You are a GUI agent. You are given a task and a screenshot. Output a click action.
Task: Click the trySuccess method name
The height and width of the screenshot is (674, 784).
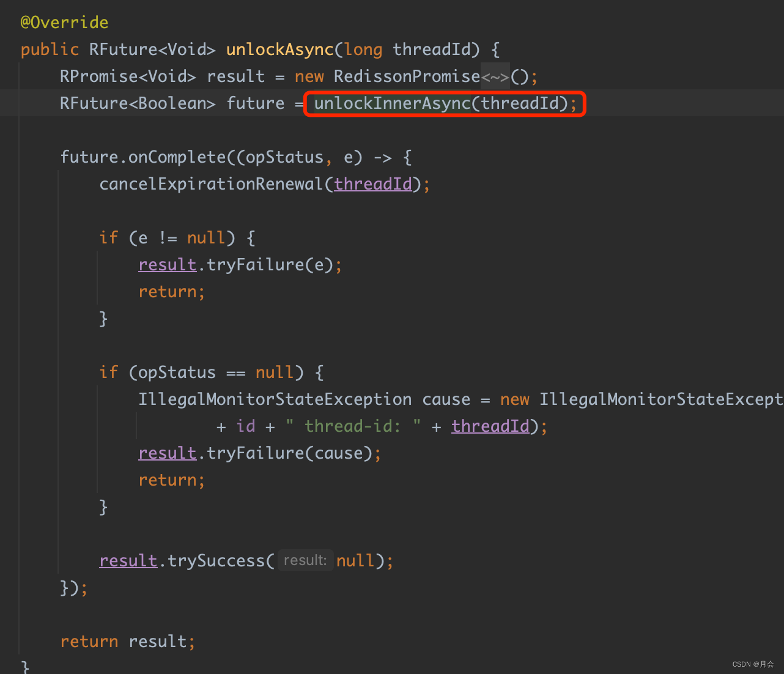point(216,561)
